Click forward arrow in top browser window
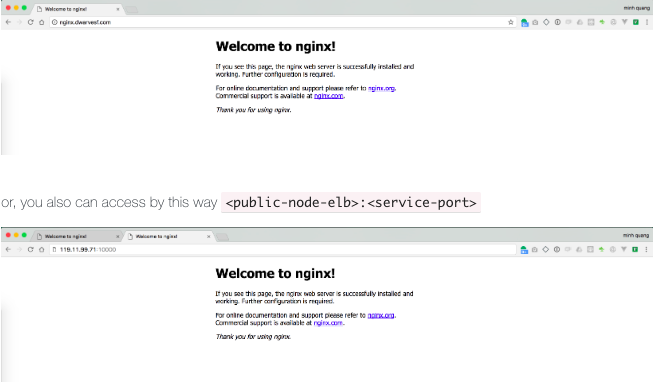This screenshot has height=383, width=656. [x=19, y=22]
